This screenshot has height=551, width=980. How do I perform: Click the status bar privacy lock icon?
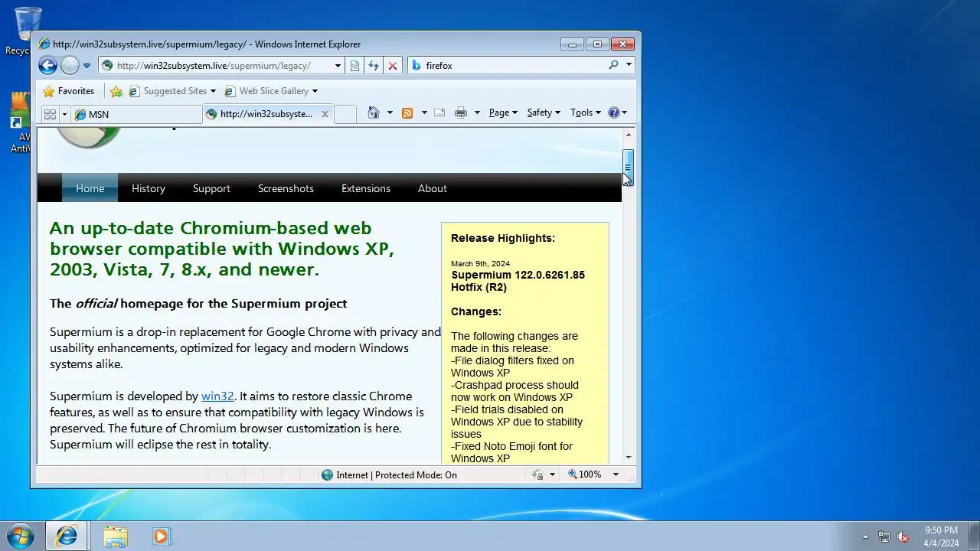537,475
